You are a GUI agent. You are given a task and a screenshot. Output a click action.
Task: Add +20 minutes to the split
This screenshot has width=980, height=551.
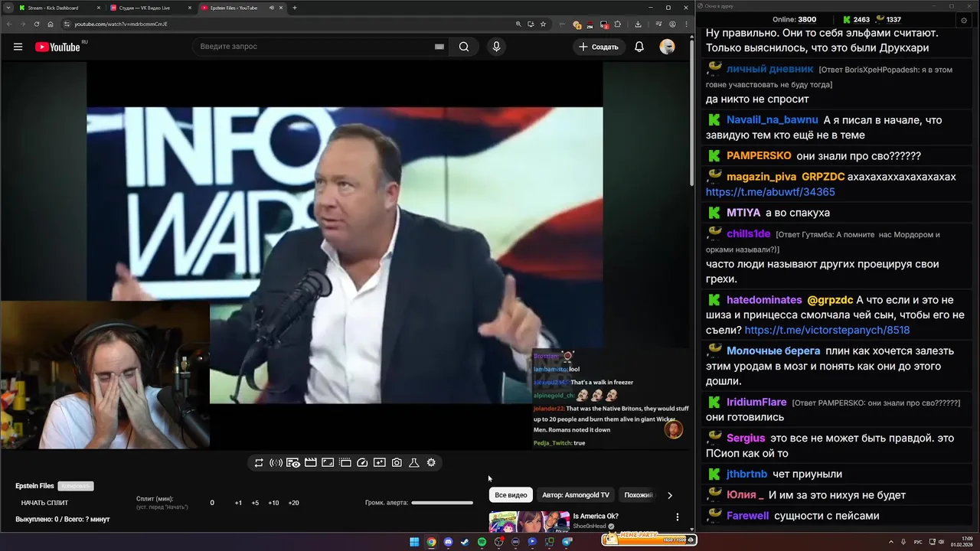[x=293, y=503]
